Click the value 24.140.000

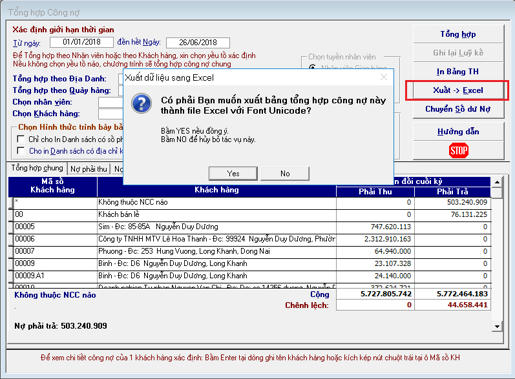(393, 276)
